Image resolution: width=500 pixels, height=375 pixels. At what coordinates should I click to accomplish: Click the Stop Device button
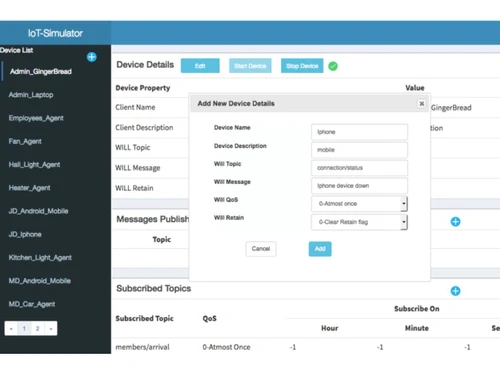302,66
